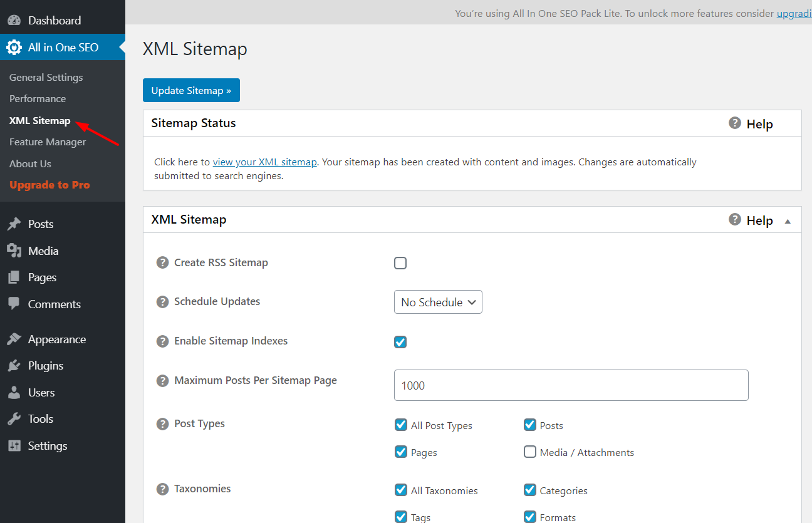Click question icon beside Enable Sitemap Indexes
Image resolution: width=812 pixels, height=523 pixels.
(x=162, y=341)
